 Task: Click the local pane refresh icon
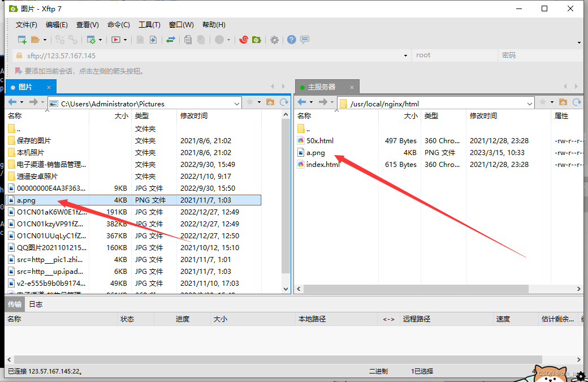click(284, 102)
